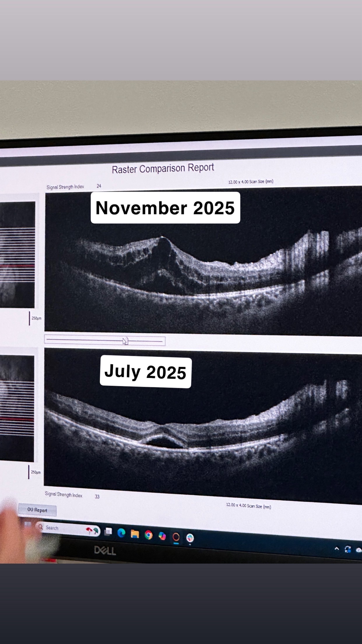Click the umbrella search highlight icon
Image resolution: width=362 pixels, height=644 pixels.
point(92,531)
